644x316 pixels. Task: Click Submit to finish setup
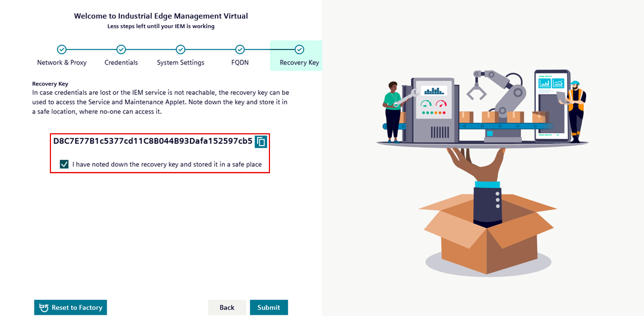click(269, 307)
